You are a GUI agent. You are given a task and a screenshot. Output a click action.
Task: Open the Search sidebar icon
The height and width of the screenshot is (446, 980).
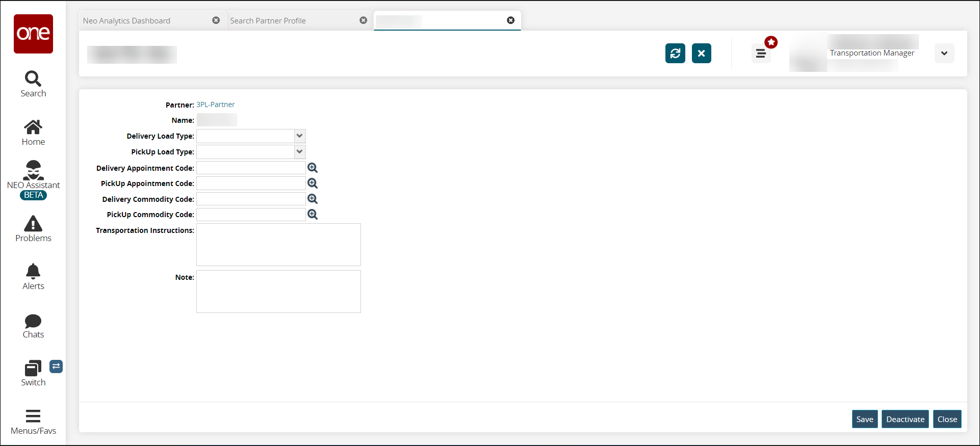coord(33,84)
